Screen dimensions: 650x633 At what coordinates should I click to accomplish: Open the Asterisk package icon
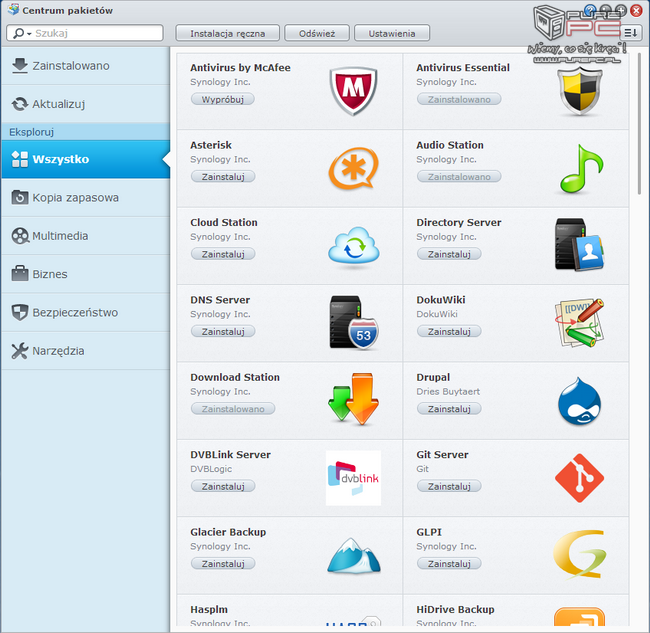coord(353,168)
